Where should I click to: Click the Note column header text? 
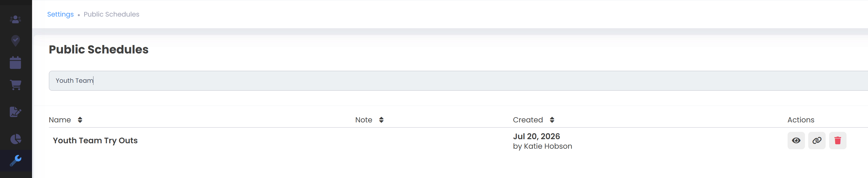[364, 120]
